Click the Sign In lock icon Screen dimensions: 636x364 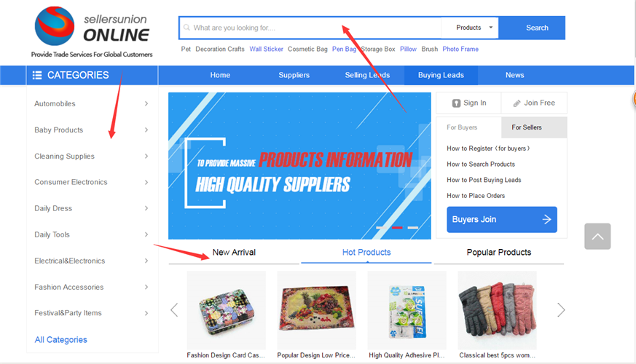456,103
